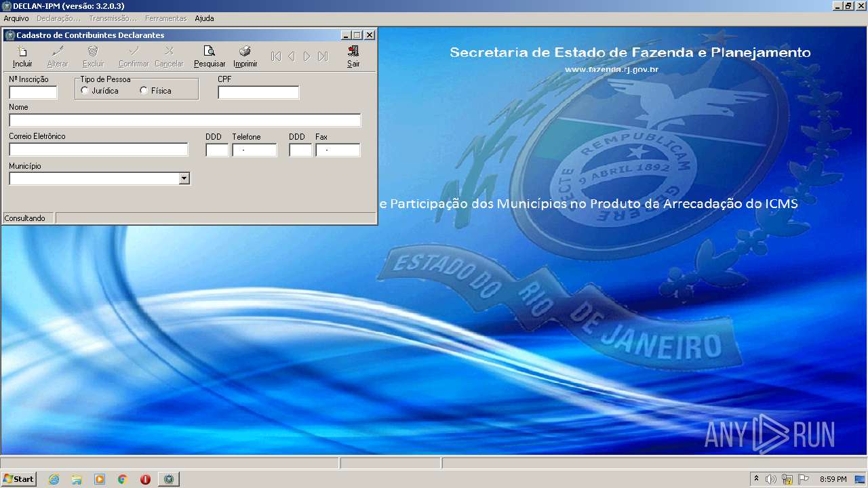Open the Arquivo menu

pyautogui.click(x=16, y=18)
